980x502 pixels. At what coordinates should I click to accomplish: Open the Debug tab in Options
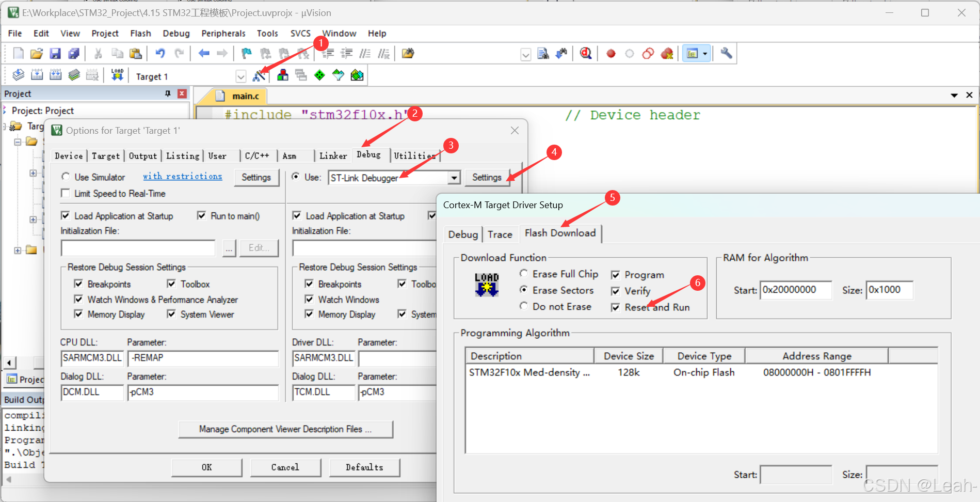[x=368, y=154]
